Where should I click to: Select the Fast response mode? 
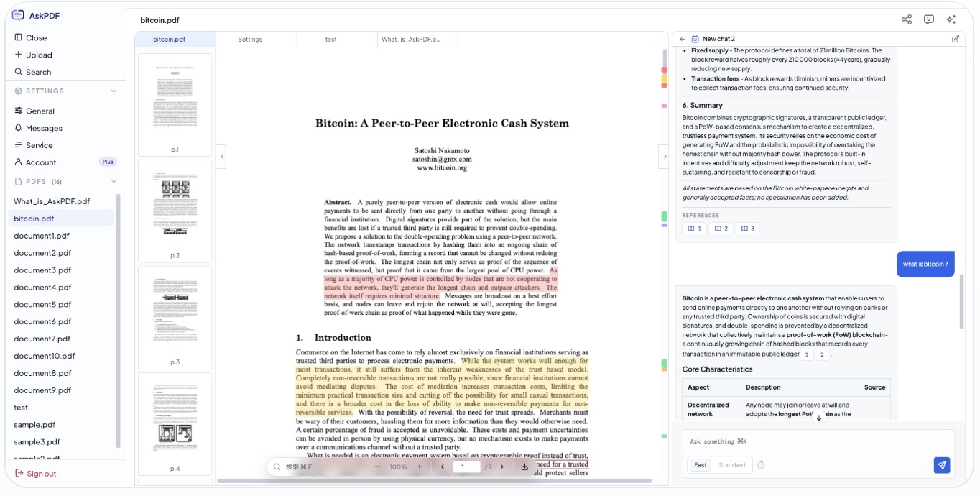pos(700,465)
